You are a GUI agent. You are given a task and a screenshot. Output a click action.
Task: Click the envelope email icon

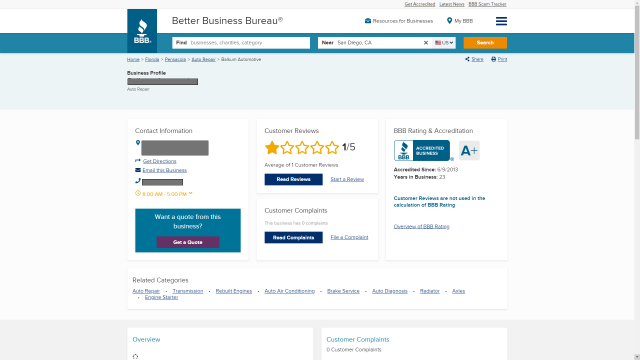[x=138, y=170]
